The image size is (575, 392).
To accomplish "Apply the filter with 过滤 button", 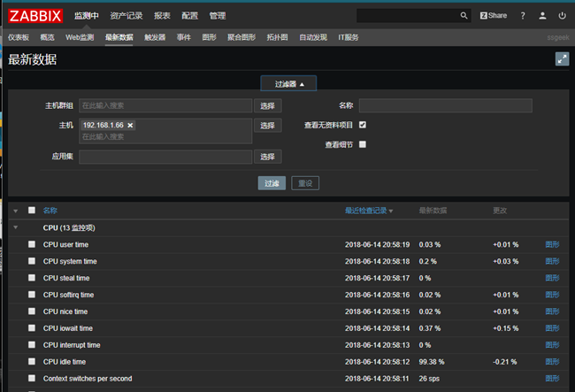I will (x=272, y=183).
